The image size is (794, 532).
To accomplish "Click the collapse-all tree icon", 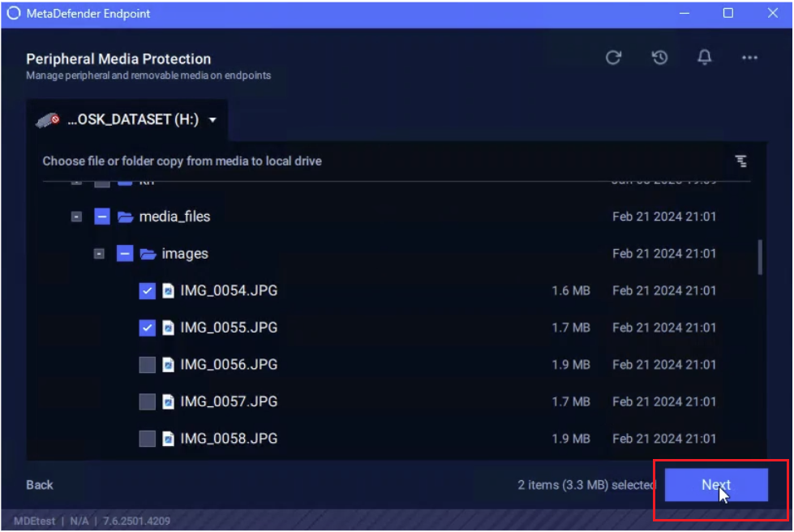I will pos(740,161).
